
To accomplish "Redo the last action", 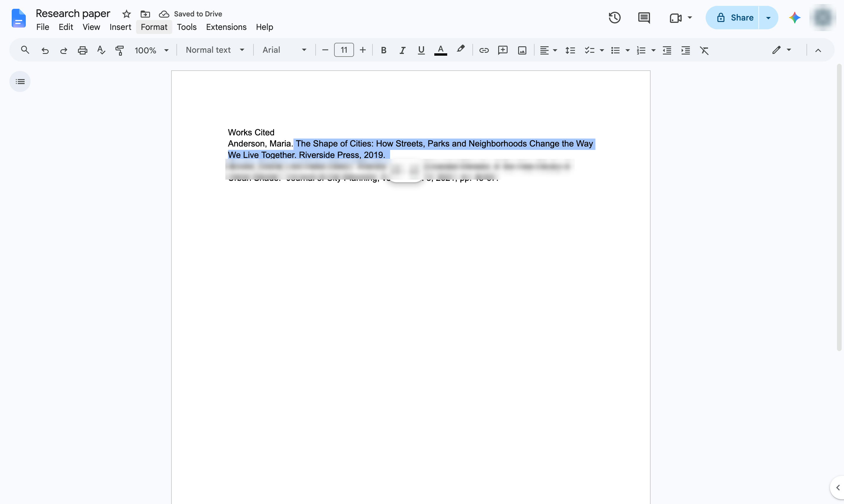I will pos(64,50).
